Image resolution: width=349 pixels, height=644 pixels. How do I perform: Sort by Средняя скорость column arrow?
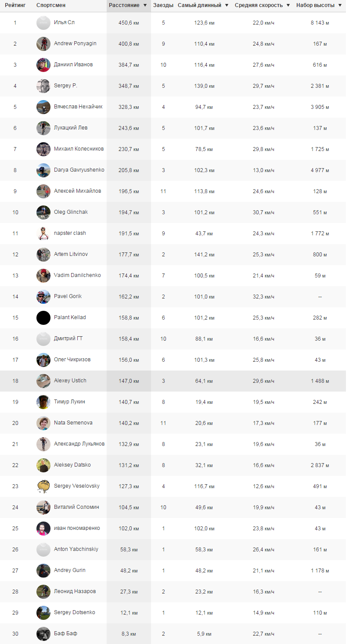tap(288, 6)
